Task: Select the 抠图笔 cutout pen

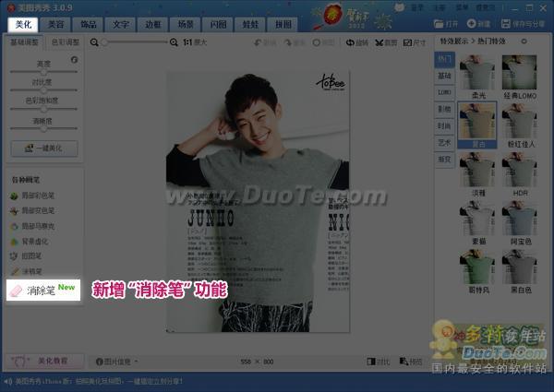Action: [x=26, y=256]
